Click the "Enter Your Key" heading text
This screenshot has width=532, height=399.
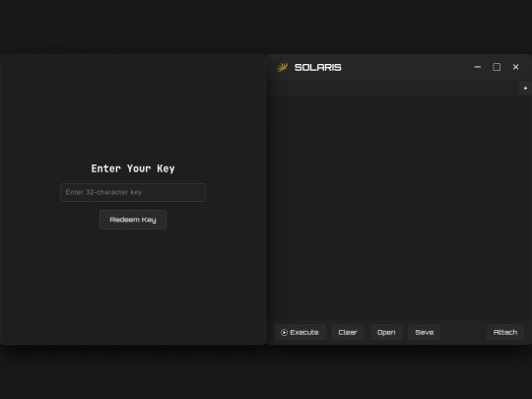point(133,168)
